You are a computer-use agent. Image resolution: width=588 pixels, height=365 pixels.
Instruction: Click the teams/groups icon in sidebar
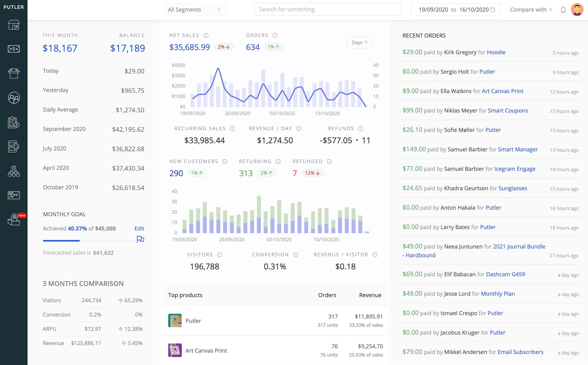[x=13, y=171]
